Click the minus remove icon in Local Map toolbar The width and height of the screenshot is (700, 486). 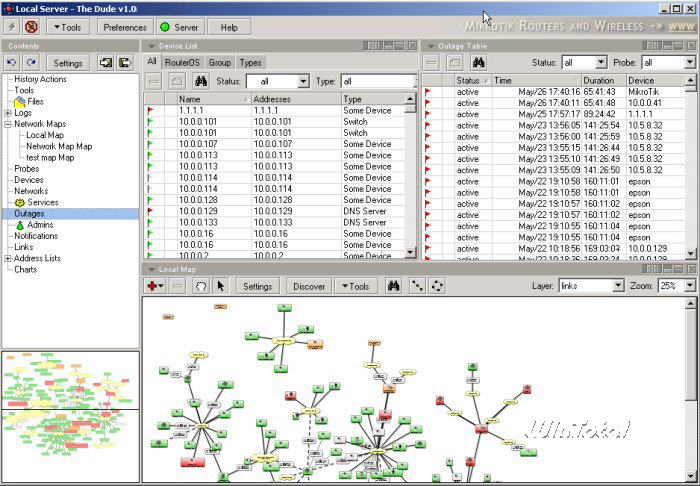tap(178, 286)
